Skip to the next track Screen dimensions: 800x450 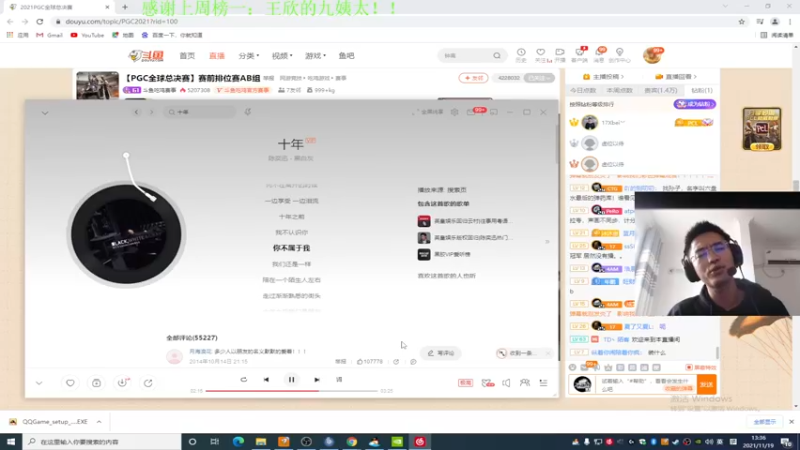tap(317, 380)
